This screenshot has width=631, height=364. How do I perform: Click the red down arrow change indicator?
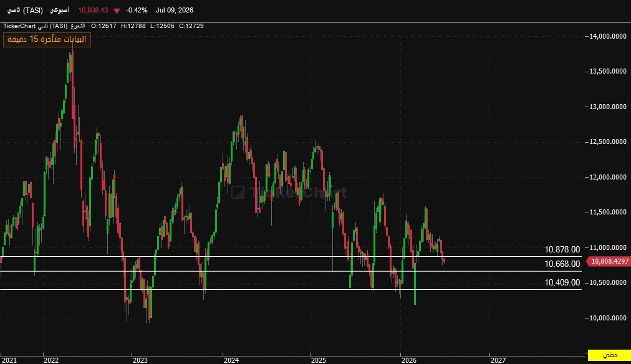click(x=117, y=11)
